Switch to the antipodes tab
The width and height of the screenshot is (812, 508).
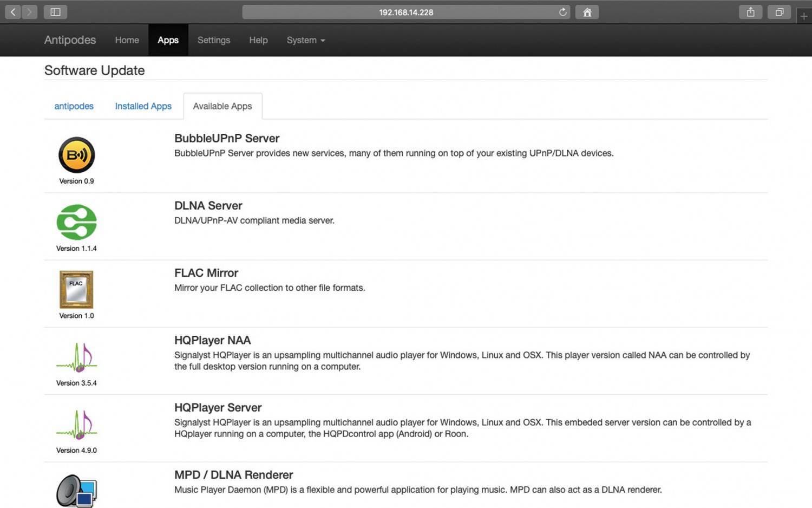tap(74, 106)
